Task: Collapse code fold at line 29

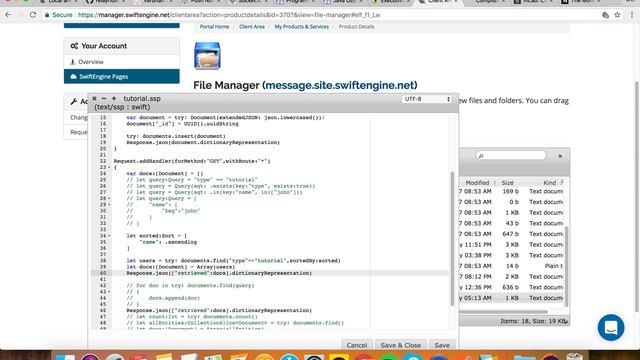Action: pyautogui.click(x=109, y=204)
